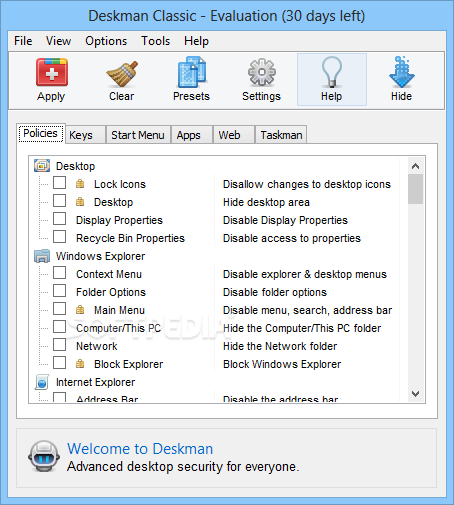The height and width of the screenshot is (505, 454).
Task: Click the scroll up arrow
Action: coord(415,166)
